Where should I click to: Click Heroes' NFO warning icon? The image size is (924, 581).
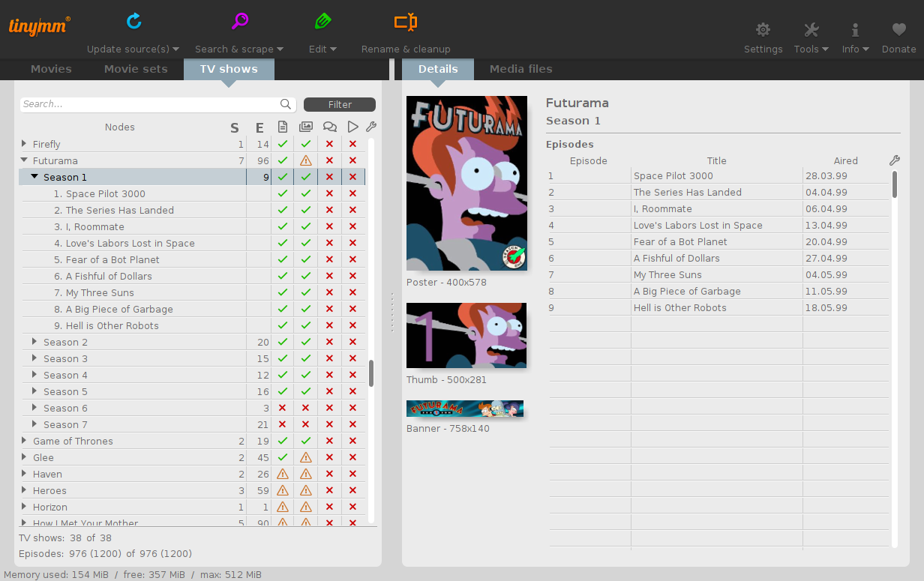283,490
